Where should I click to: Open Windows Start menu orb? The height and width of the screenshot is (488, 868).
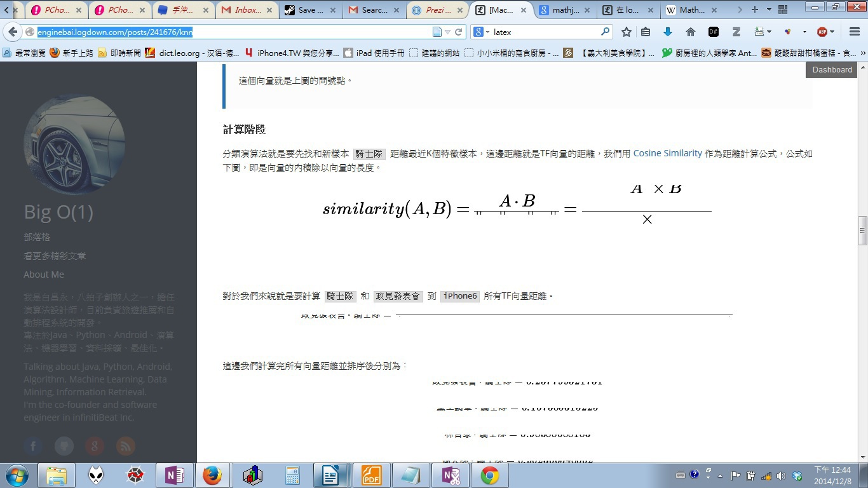click(x=17, y=475)
